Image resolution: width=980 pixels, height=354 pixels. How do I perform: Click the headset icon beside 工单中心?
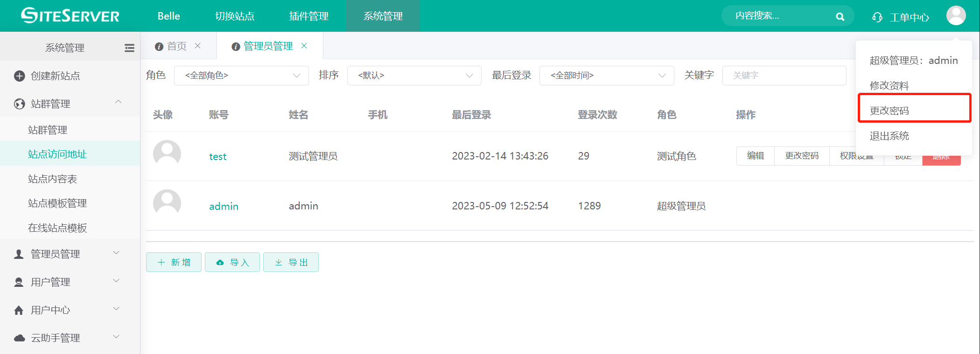click(877, 17)
